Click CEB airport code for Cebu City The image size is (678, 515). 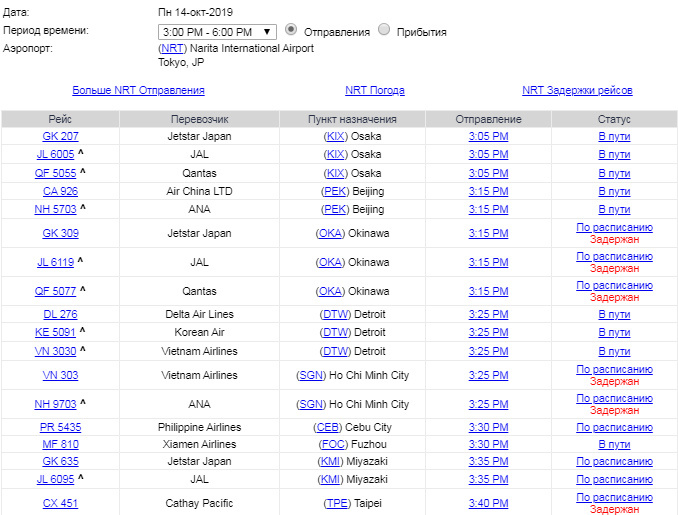pyautogui.click(x=328, y=427)
